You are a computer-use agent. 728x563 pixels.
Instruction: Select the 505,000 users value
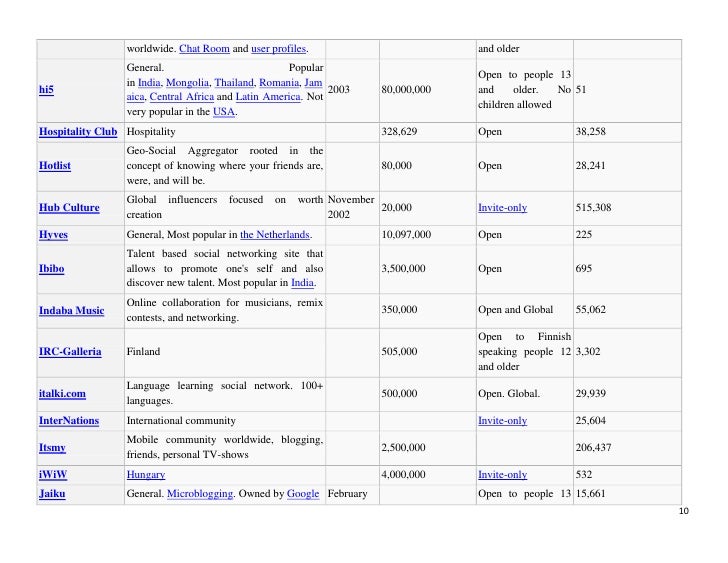point(399,352)
